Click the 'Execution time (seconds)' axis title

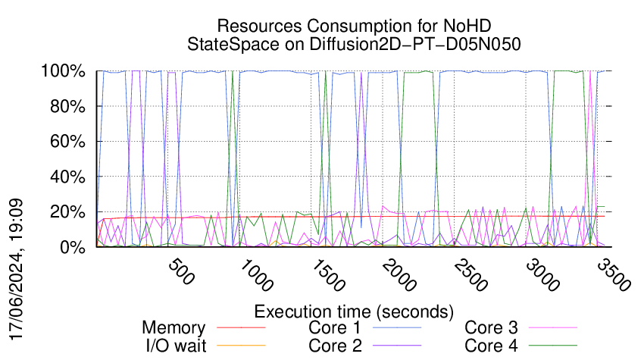354,311
